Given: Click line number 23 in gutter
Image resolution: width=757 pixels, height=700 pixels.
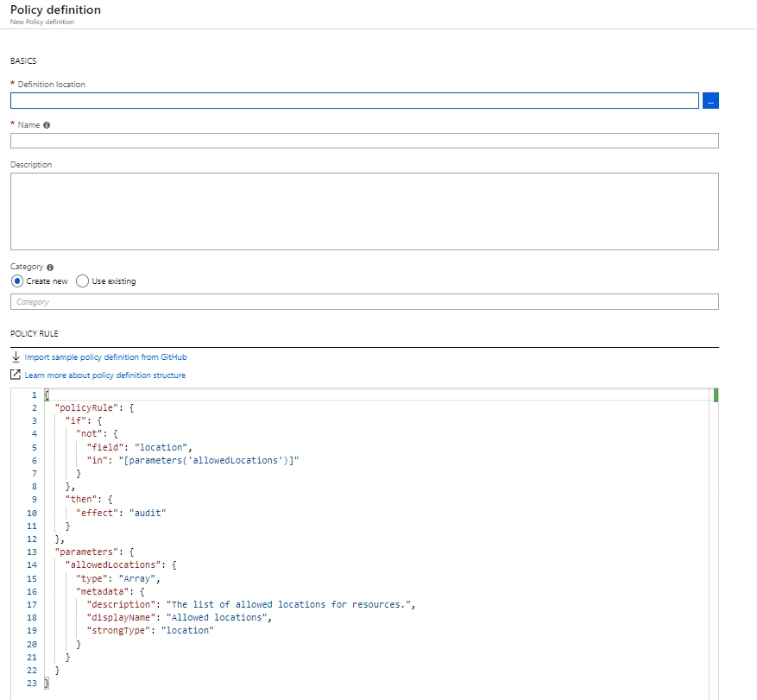Looking at the screenshot, I should (x=32, y=684).
